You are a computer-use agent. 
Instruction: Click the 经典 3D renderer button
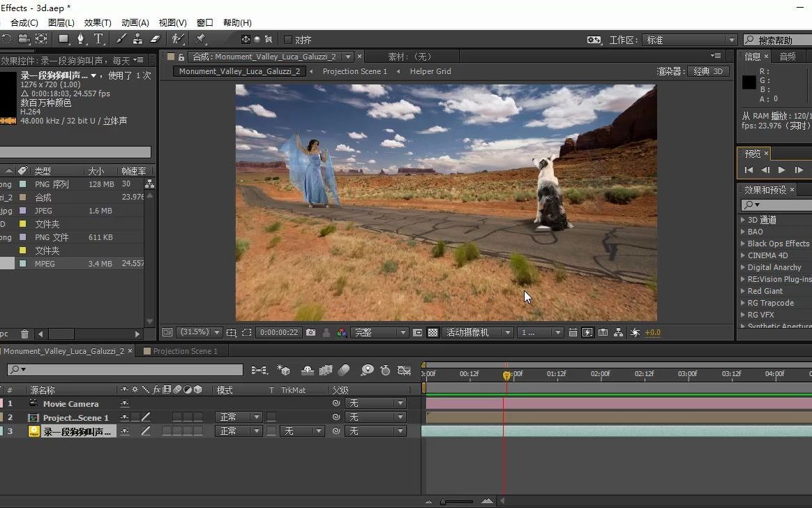pos(708,71)
